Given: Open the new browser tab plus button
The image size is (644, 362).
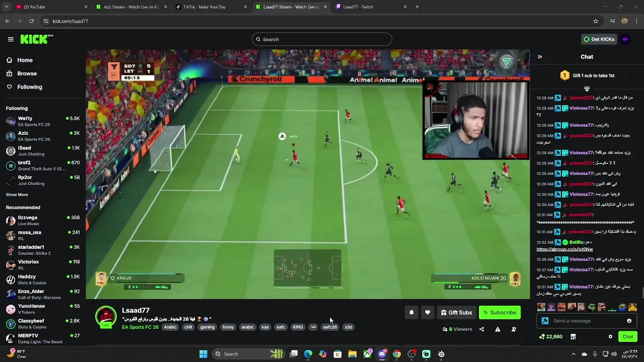Looking at the screenshot, I should pyautogui.click(x=417, y=7).
